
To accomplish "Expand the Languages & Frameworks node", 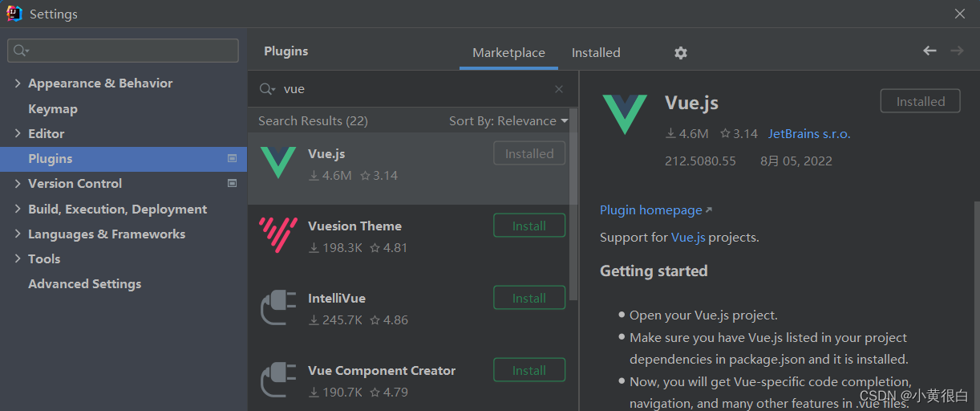I will coord(18,234).
